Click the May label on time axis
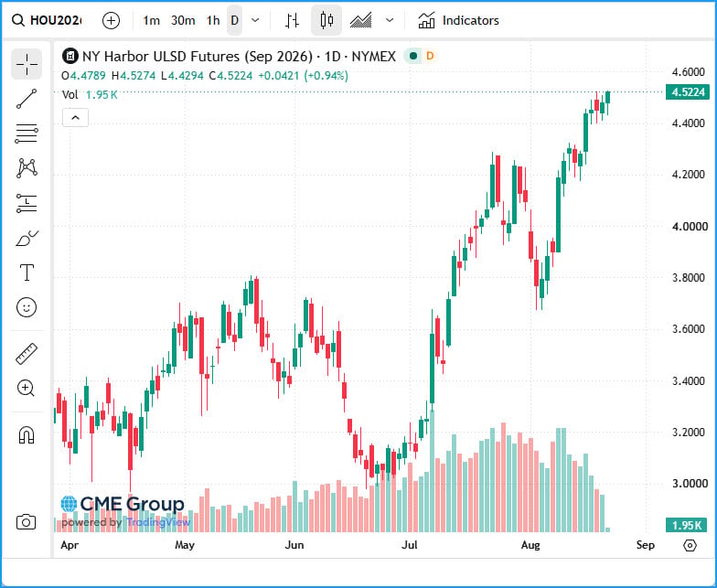Image resolution: width=717 pixels, height=588 pixels. [x=185, y=545]
